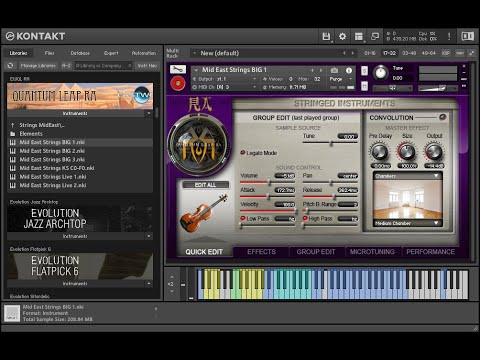Open the Elements folder

(31, 134)
